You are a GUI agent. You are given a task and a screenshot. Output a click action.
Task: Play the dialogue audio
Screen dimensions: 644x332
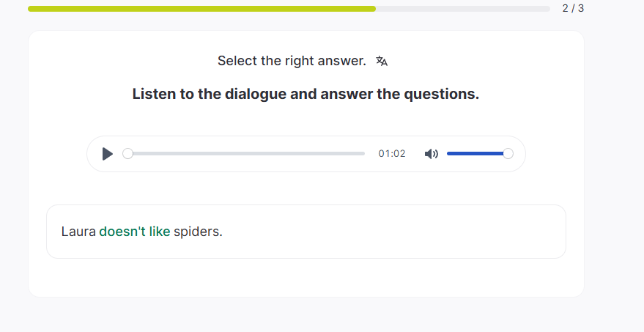click(107, 154)
